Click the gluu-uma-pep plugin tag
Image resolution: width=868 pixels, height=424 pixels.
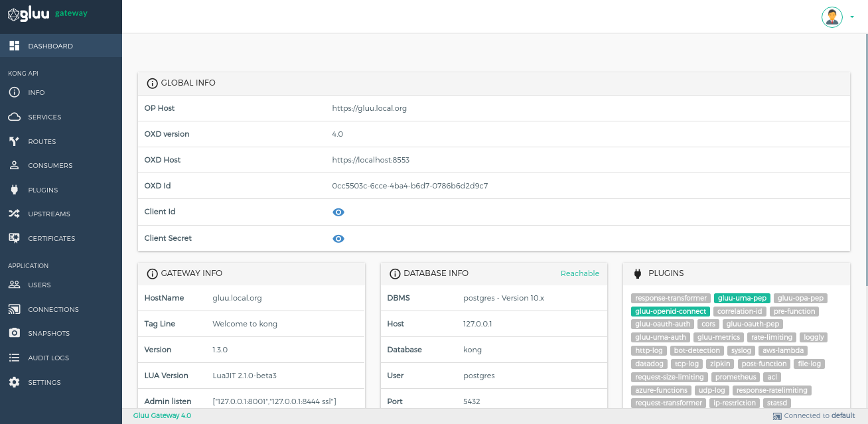742,299
